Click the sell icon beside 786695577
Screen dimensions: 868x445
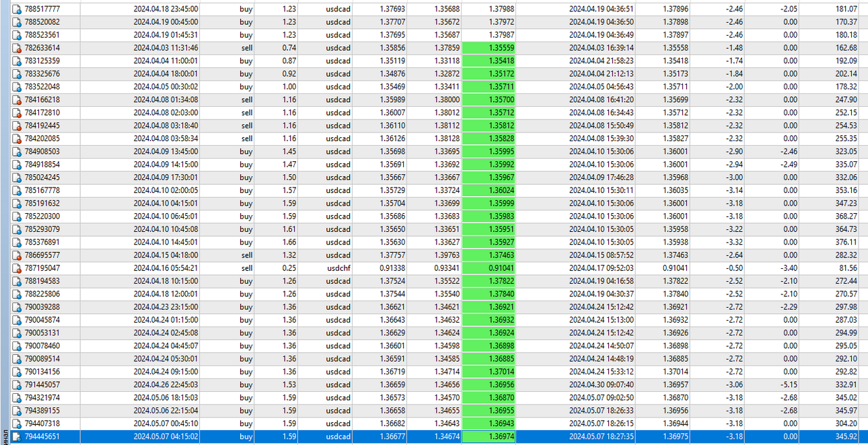[x=16, y=255]
